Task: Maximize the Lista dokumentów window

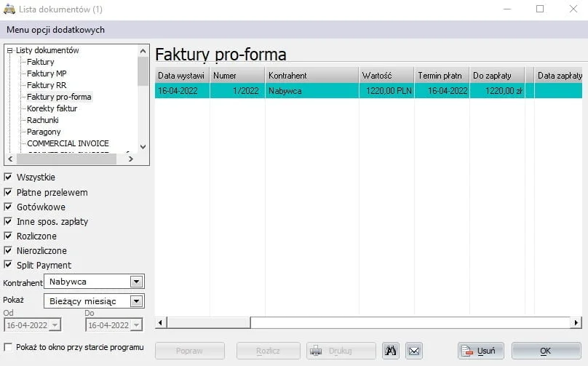Action: click(540, 9)
